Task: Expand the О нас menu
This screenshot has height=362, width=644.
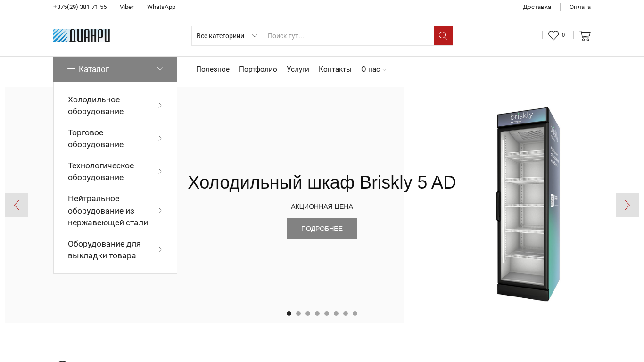Action: click(373, 69)
